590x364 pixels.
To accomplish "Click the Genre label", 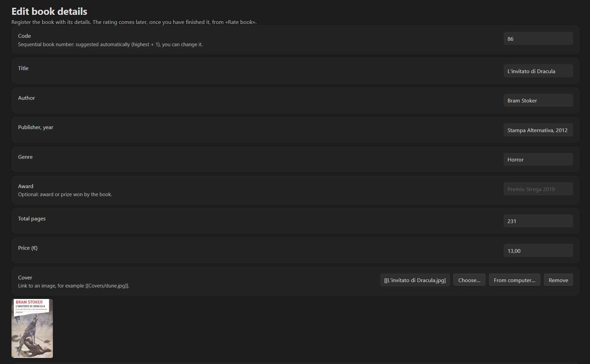I will (25, 157).
